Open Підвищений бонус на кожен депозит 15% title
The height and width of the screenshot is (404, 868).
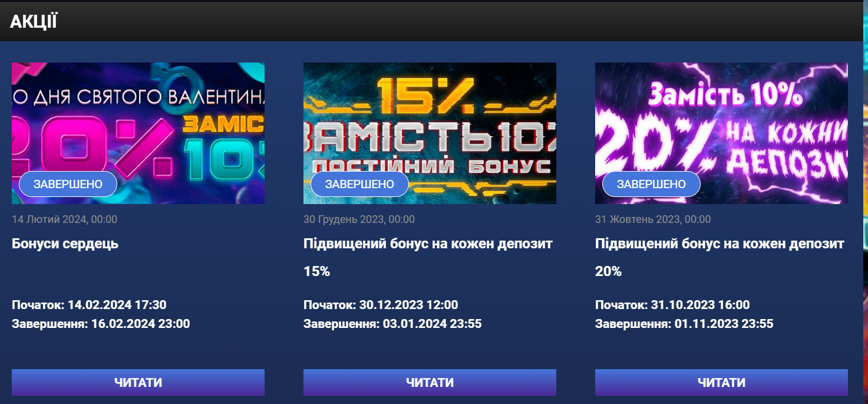(x=428, y=258)
